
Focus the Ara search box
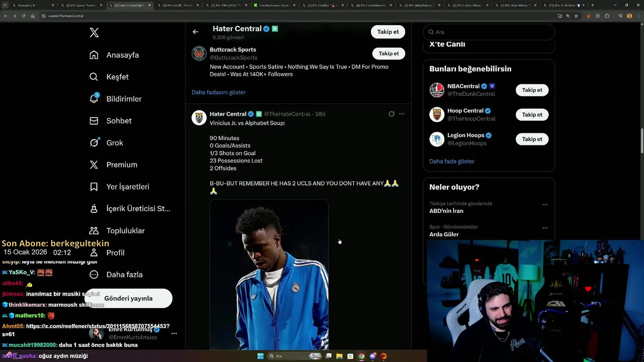tap(489, 32)
